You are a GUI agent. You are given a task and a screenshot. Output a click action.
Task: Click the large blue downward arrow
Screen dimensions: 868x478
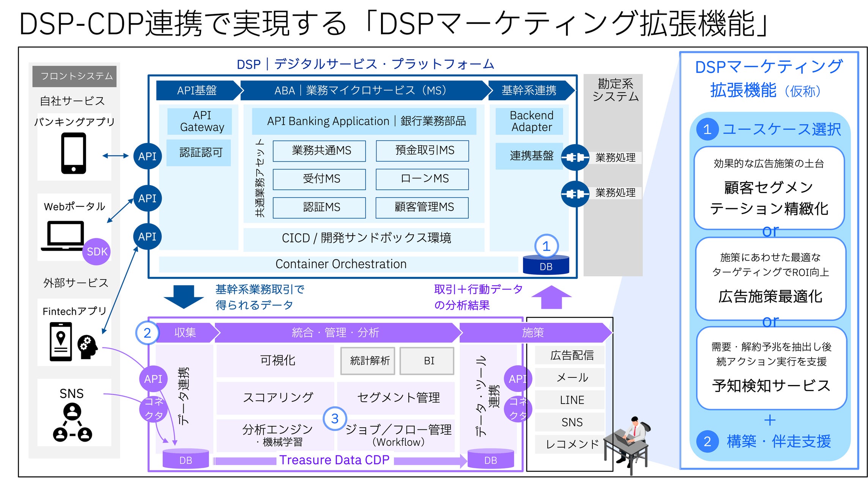(184, 296)
